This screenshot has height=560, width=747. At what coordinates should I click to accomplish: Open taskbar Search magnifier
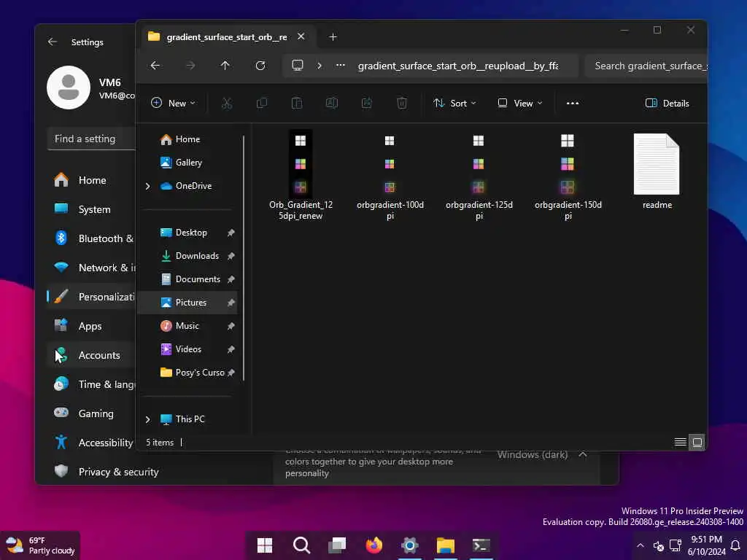coord(301,545)
